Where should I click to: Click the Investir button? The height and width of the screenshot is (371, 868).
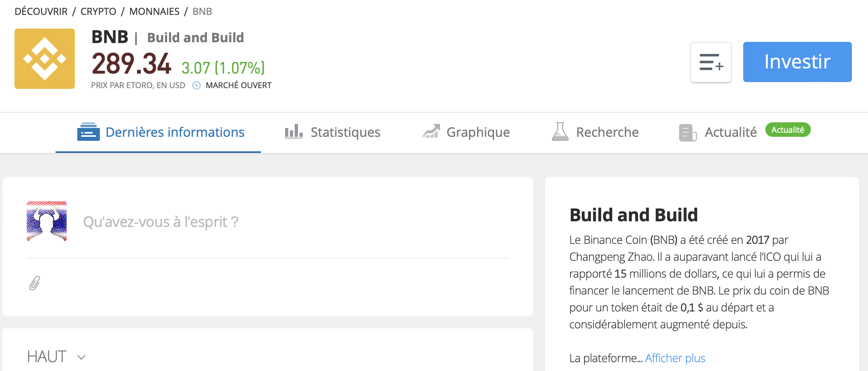tap(797, 62)
